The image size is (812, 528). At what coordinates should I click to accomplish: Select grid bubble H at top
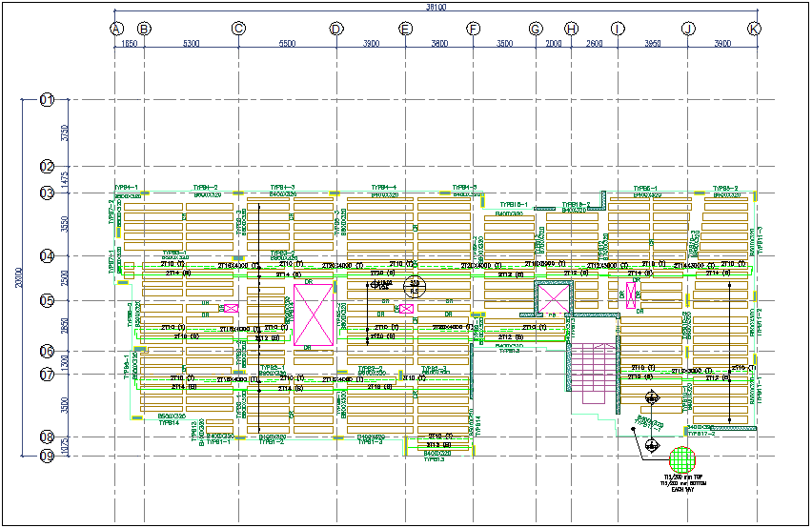[571, 29]
